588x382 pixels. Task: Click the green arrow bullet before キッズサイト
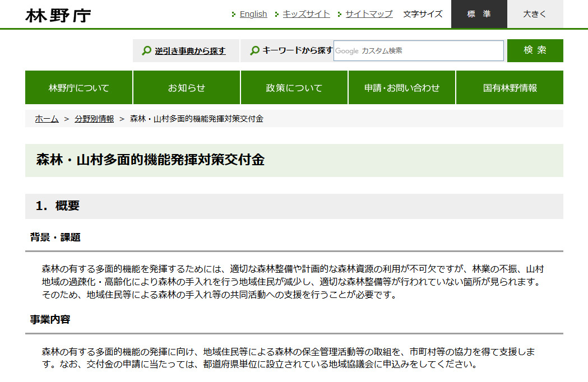(277, 15)
